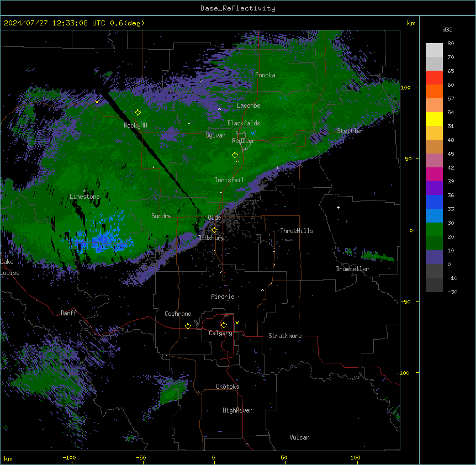Click the Banff label
This screenshot has height=465, width=476.
[x=68, y=313]
